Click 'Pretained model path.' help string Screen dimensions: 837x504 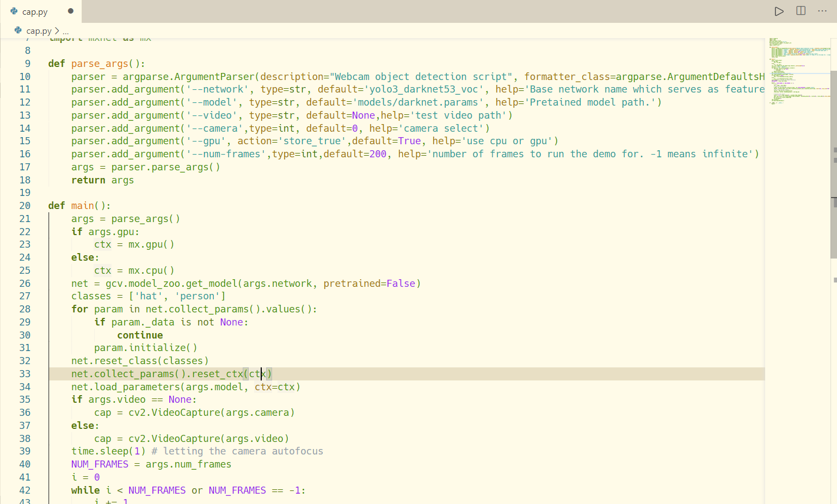tap(590, 102)
